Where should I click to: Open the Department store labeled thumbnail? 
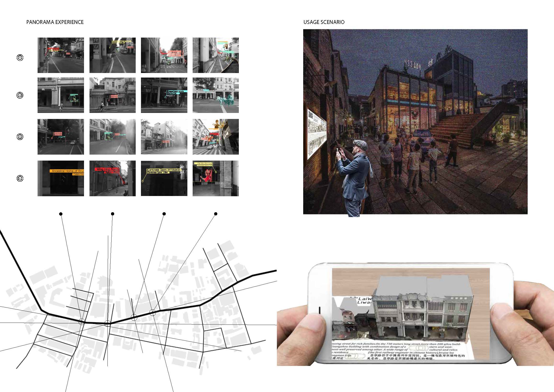click(x=164, y=95)
